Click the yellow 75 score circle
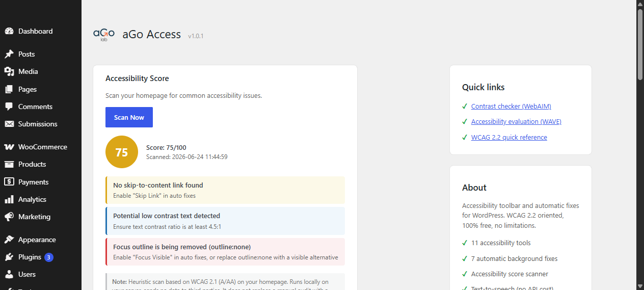The image size is (644, 290). click(122, 152)
